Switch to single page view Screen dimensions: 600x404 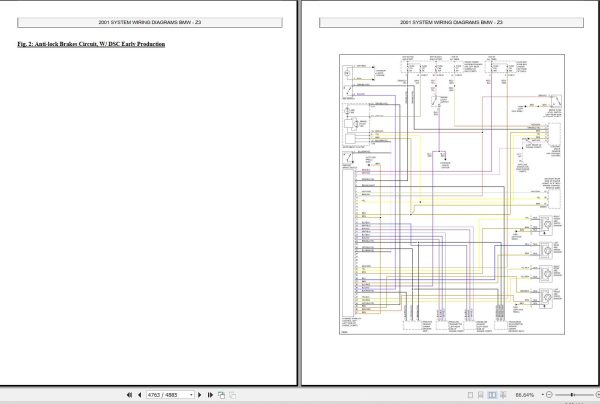[x=470, y=395]
